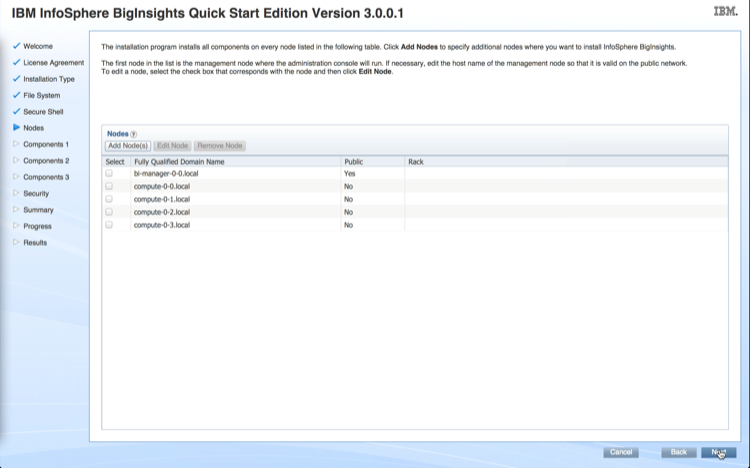Click the Yes value for bi-manager-0-0.local
This screenshot has width=750, height=468.
pyautogui.click(x=350, y=173)
